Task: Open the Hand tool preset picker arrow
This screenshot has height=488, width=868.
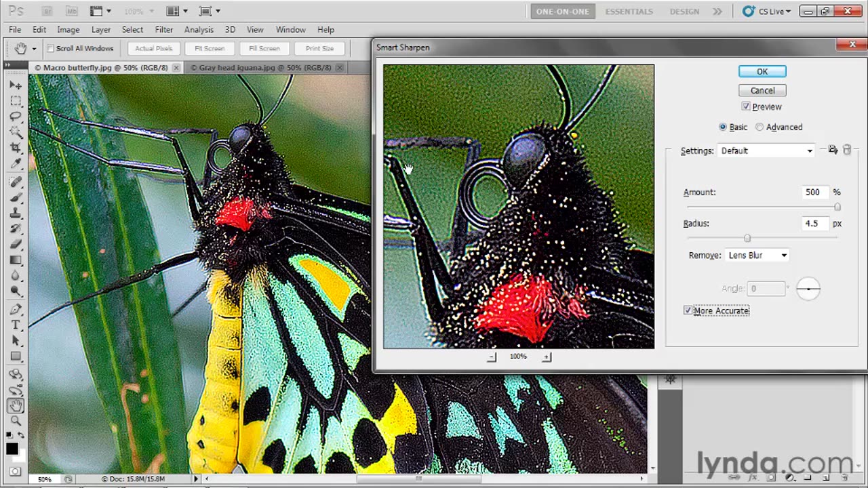Action: click(x=34, y=49)
